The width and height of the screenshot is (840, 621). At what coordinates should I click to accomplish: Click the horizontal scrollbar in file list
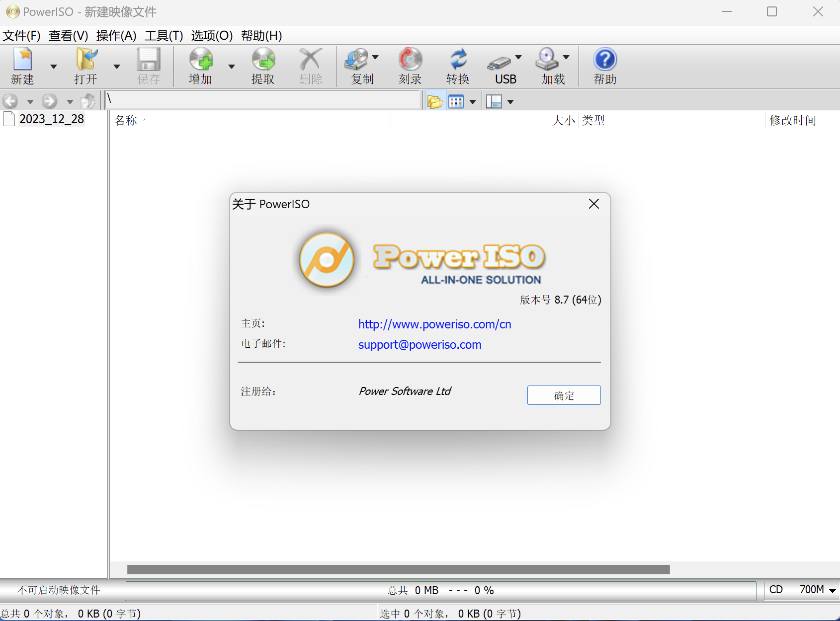tap(398, 569)
